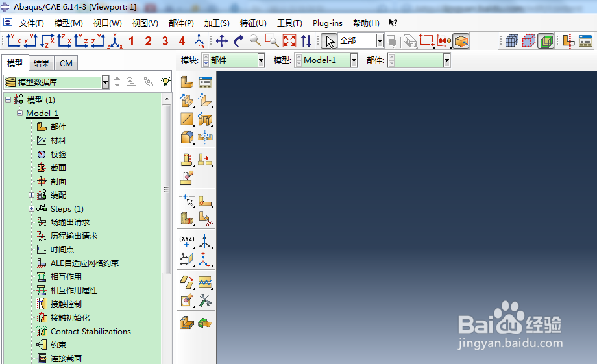Select the Partition Cell tool icon
597x364 pixels.
(x=187, y=219)
